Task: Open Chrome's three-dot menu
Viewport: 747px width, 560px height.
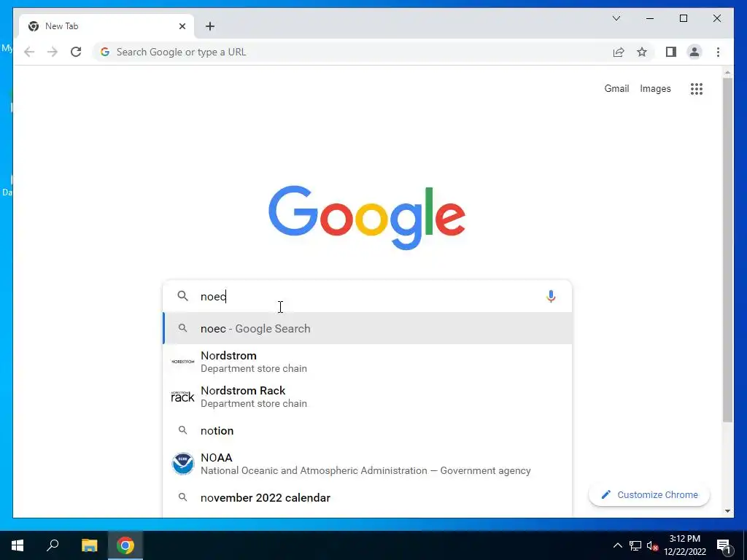Action: [718, 52]
